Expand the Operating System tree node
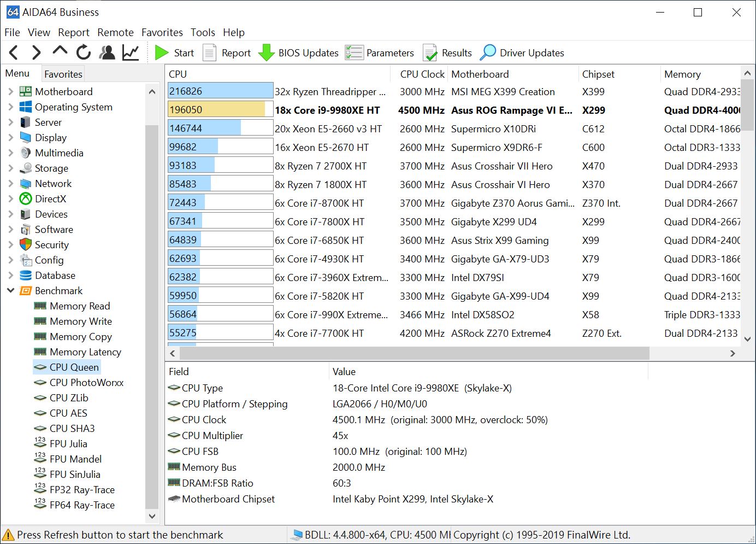Viewport: 756px width, 544px height. pyautogui.click(x=10, y=107)
